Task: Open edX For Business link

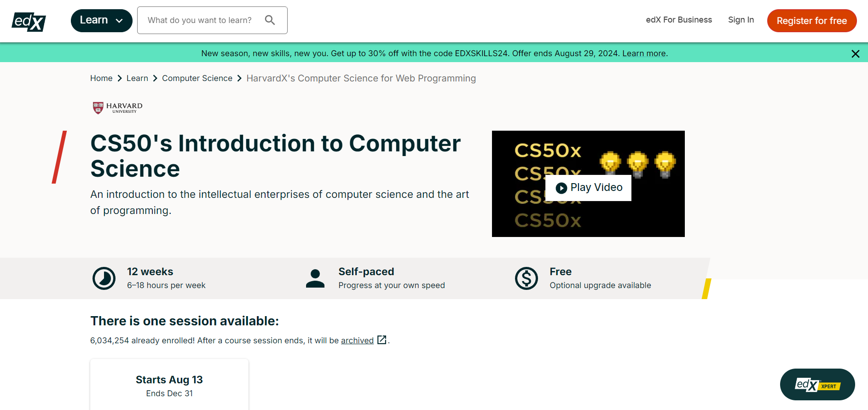Action: (x=679, y=20)
